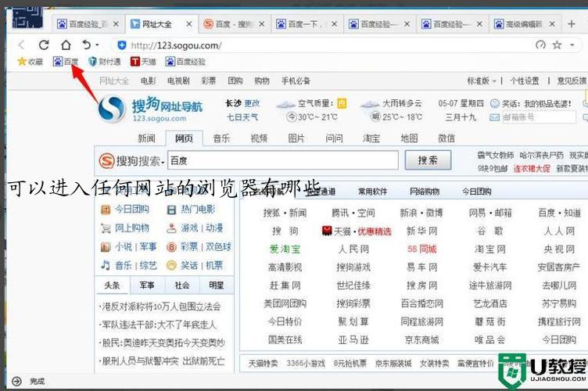Click the speed mode icon in address bar
This screenshot has height=391, width=588.
pyautogui.click(x=540, y=45)
